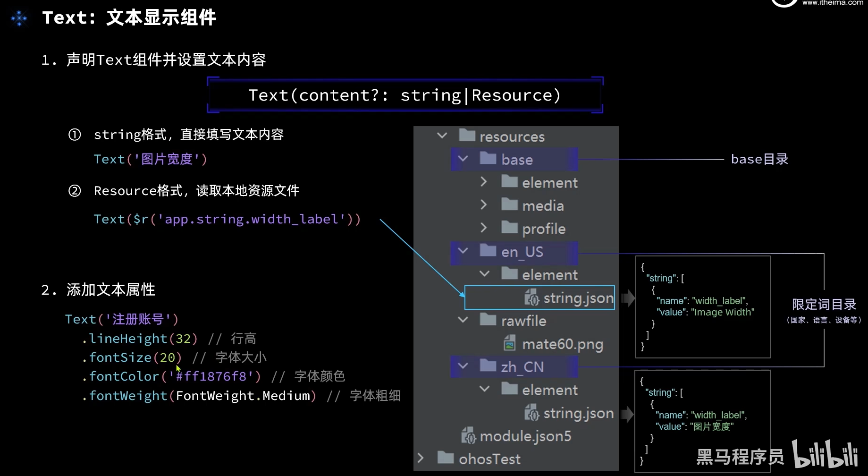Click the string.json icon under zh_CN
Image resolution: width=868 pixels, height=476 pixels.
531,413
